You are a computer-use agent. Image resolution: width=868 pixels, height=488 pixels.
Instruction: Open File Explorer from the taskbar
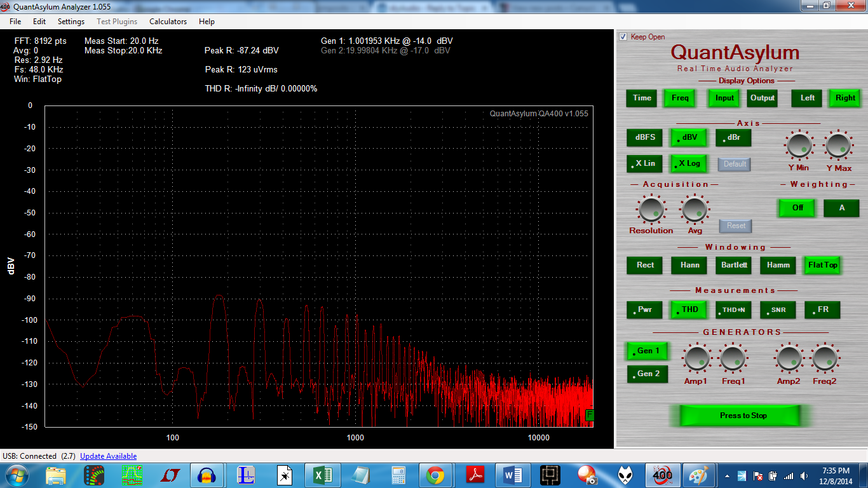[56, 475]
